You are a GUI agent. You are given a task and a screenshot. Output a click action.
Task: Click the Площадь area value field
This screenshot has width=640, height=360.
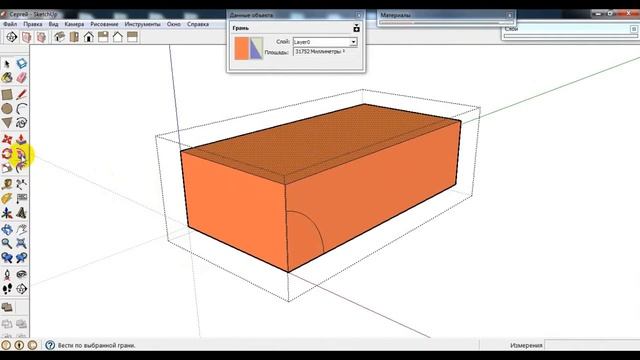[x=325, y=52]
